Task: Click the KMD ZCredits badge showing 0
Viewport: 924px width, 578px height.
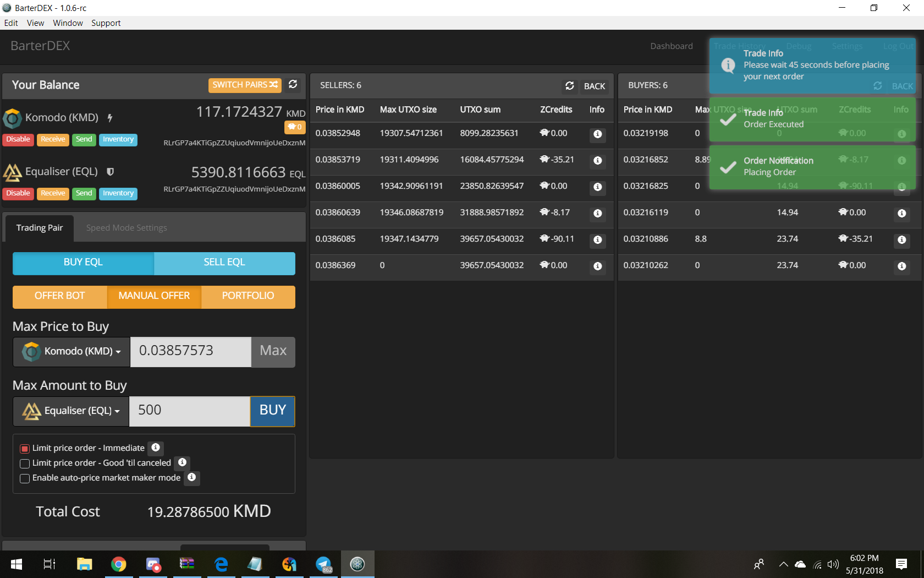Action: pyautogui.click(x=295, y=127)
